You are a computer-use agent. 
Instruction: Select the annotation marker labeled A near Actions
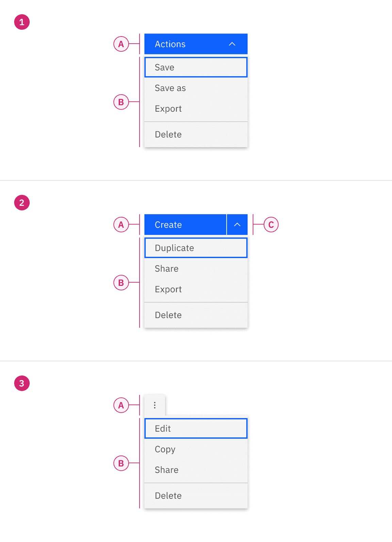click(x=120, y=44)
